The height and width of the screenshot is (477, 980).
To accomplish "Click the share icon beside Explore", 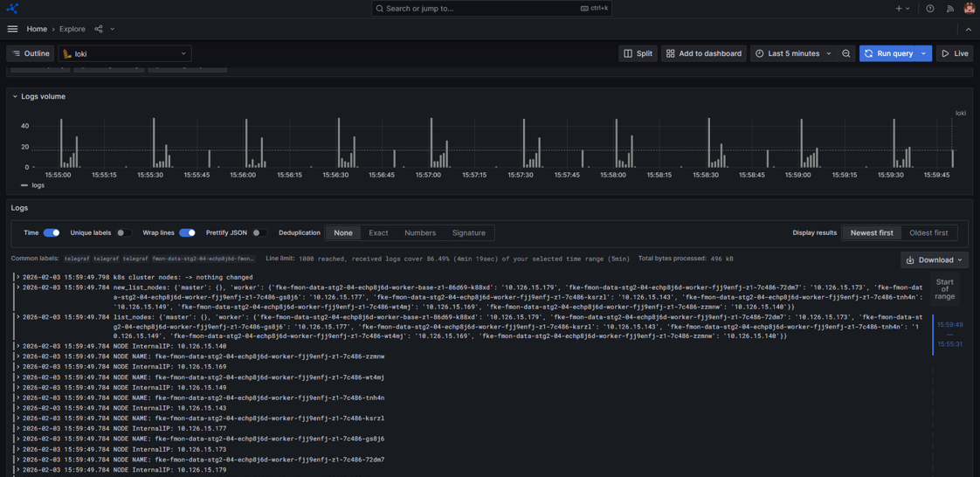I will 99,29.
